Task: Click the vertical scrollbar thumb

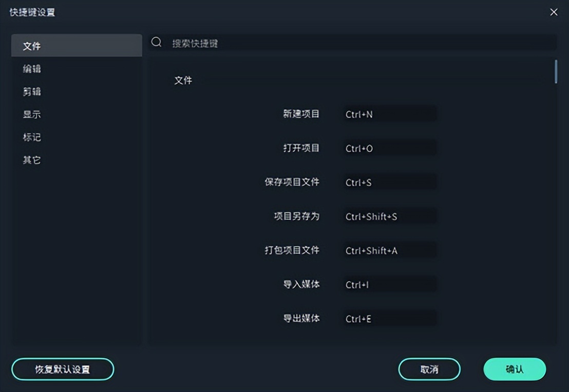Action: coord(556,72)
